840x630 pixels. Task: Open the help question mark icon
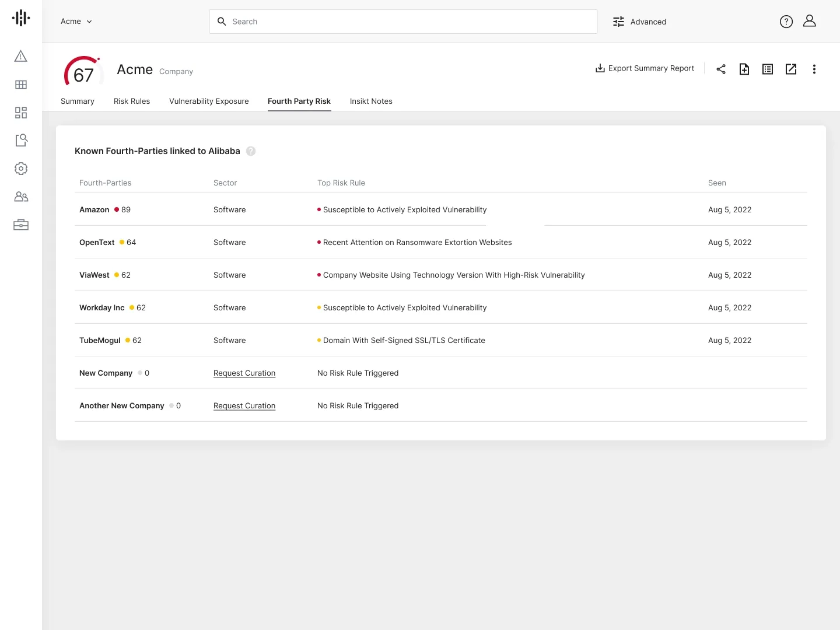(x=786, y=22)
